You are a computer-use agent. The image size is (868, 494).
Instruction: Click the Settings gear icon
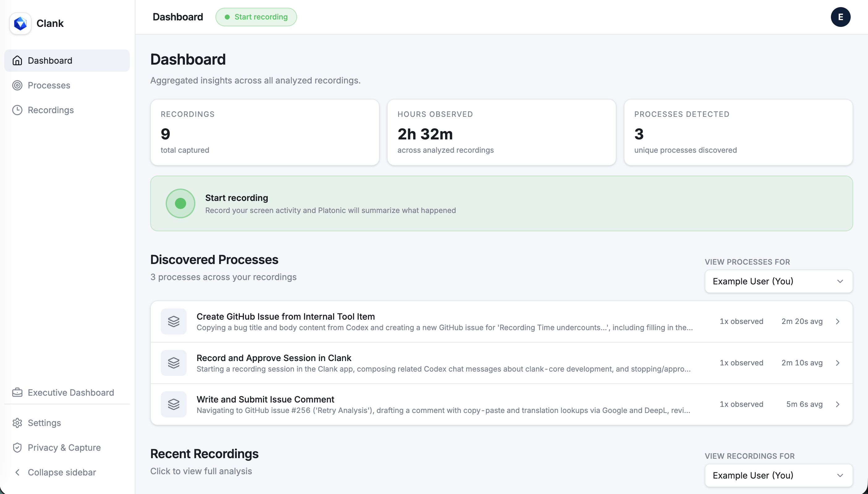[x=17, y=423]
